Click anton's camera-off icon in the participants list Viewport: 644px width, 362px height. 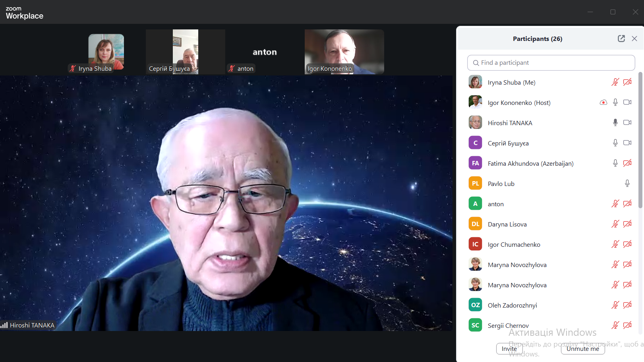point(627,204)
